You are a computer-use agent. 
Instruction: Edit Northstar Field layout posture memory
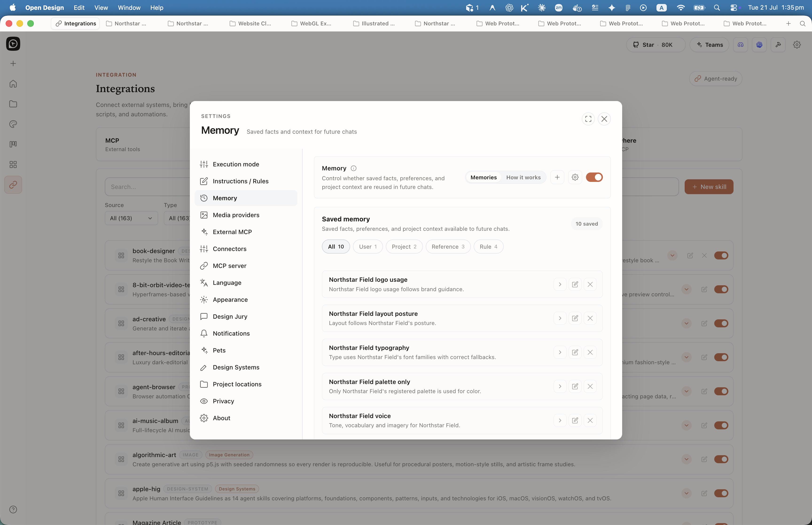tap(575, 318)
